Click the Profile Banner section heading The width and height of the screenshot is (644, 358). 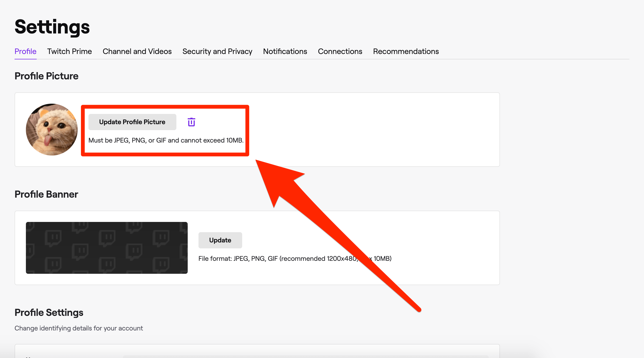coord(46,194)
